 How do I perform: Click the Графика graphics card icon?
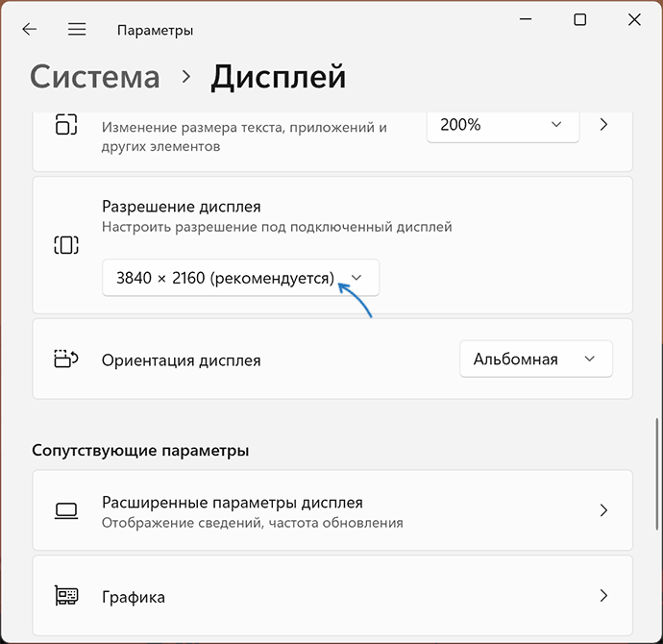tap(65, 597)
